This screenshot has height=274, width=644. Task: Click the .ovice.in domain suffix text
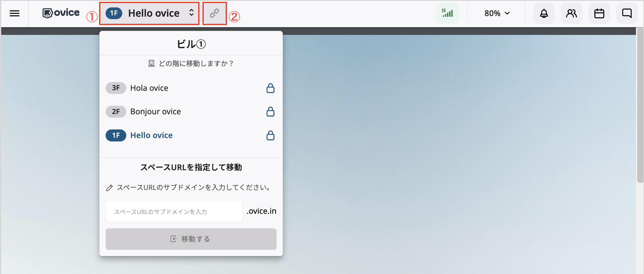click(261, 211)
